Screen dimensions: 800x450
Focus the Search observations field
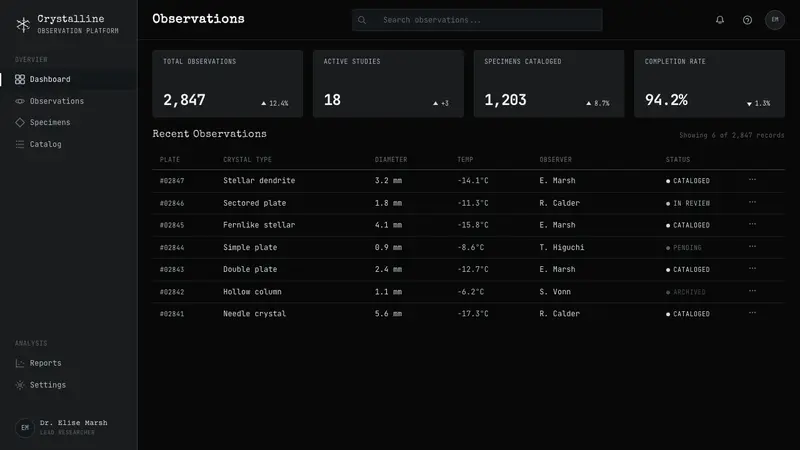click(477, 20)
